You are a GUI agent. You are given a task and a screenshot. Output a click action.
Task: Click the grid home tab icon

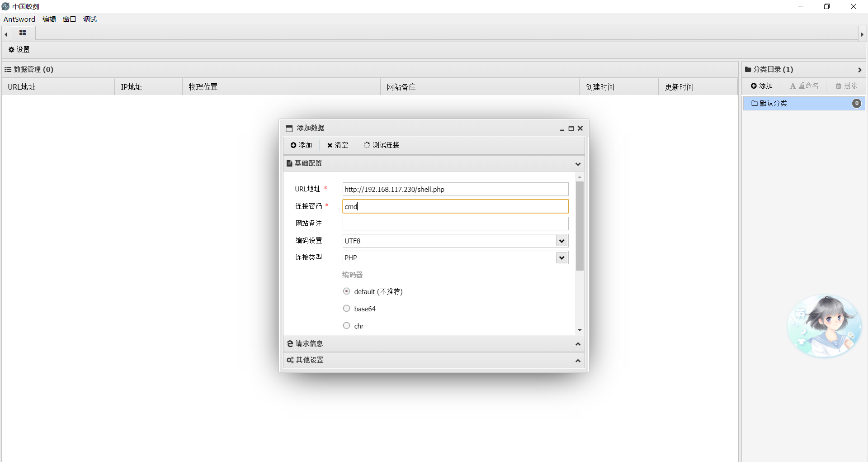[x=23, y=33]
